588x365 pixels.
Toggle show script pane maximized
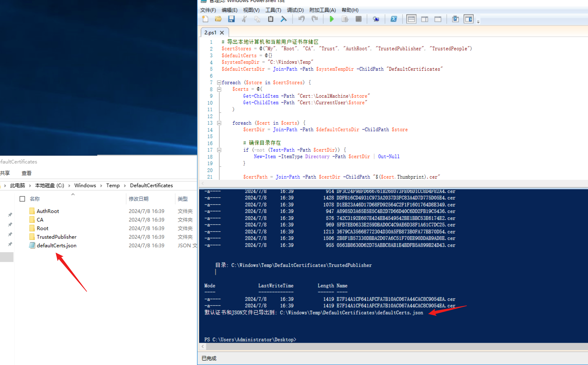point(438,19)
